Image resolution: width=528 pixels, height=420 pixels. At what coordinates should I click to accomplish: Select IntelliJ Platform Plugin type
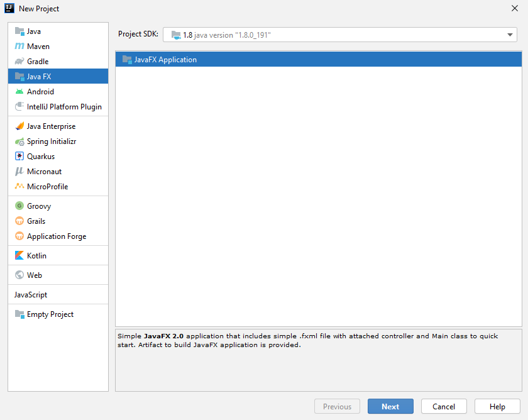click(63, 107)
